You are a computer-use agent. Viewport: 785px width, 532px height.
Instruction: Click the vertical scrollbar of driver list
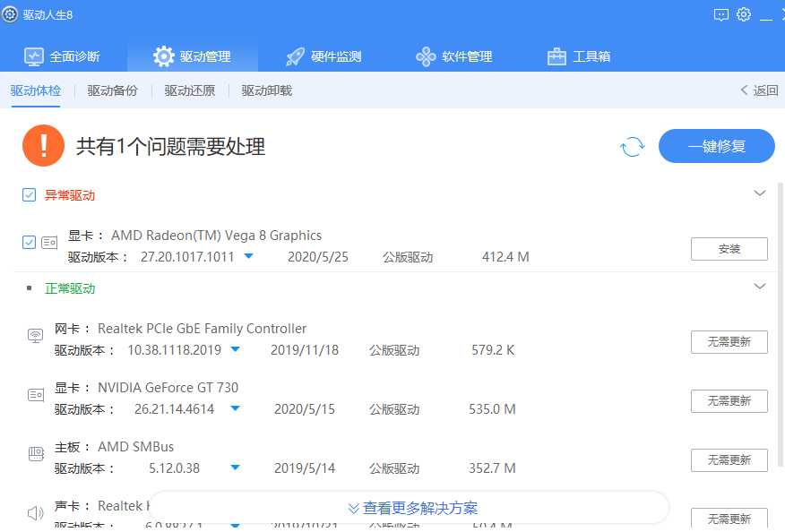click(x=780, y=325)
